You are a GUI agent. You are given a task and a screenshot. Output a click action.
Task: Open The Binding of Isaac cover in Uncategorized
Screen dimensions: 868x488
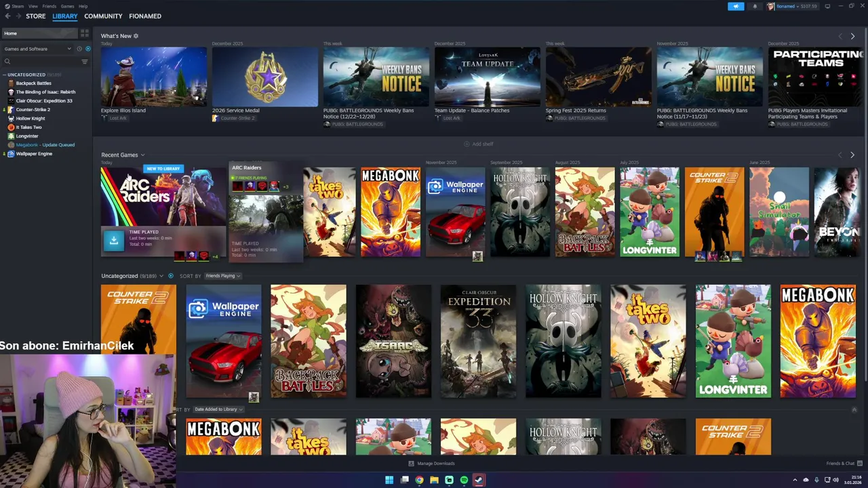(393, 341)
